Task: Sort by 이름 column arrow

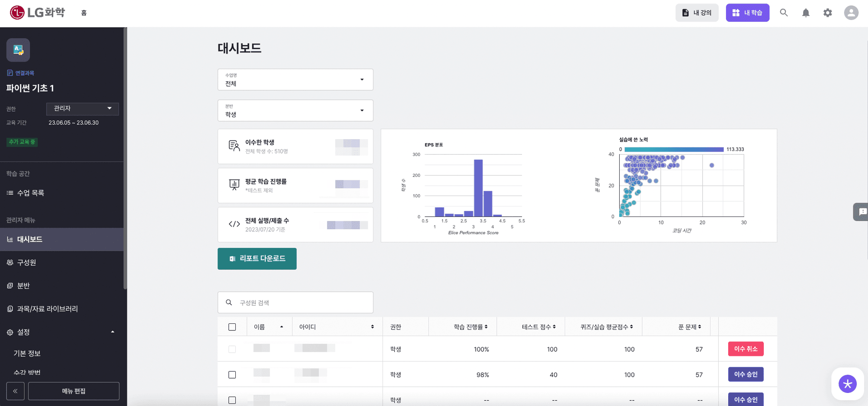Action: (x=282, y=327)
